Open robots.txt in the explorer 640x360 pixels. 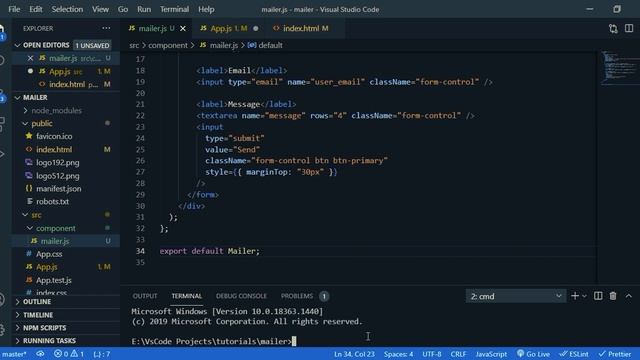pos(52,202)
